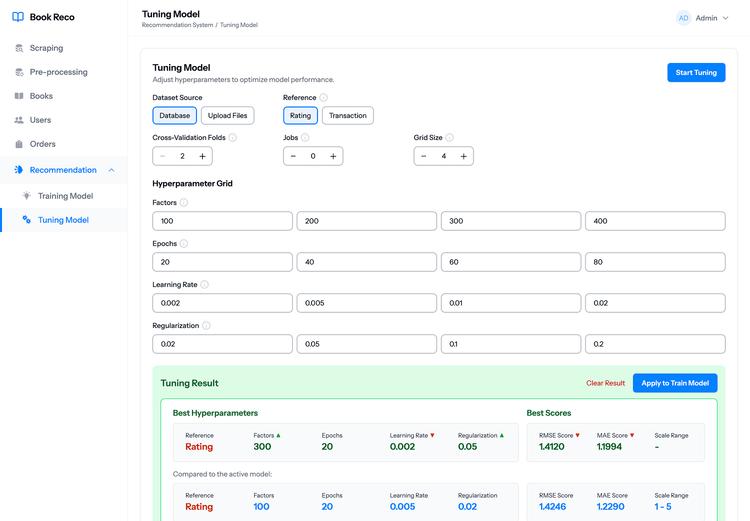Image resolution: width=750 pixels, height=521 pixels.
Task: Click the Regularization field 0.1
Action: tap(511, 344)
